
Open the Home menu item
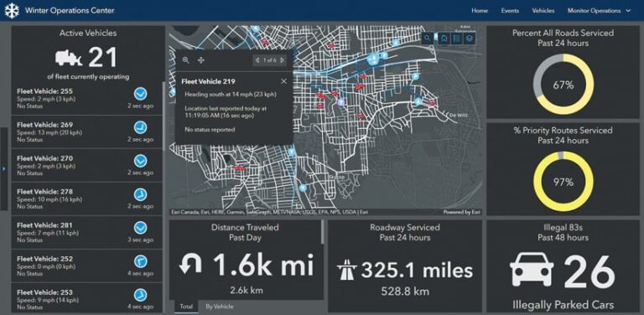coord(480,11)
